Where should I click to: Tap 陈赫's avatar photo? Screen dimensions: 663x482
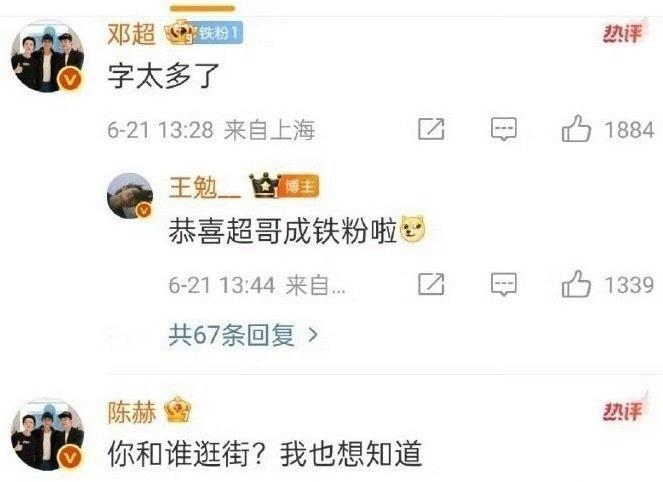click(x=47, y=434)
